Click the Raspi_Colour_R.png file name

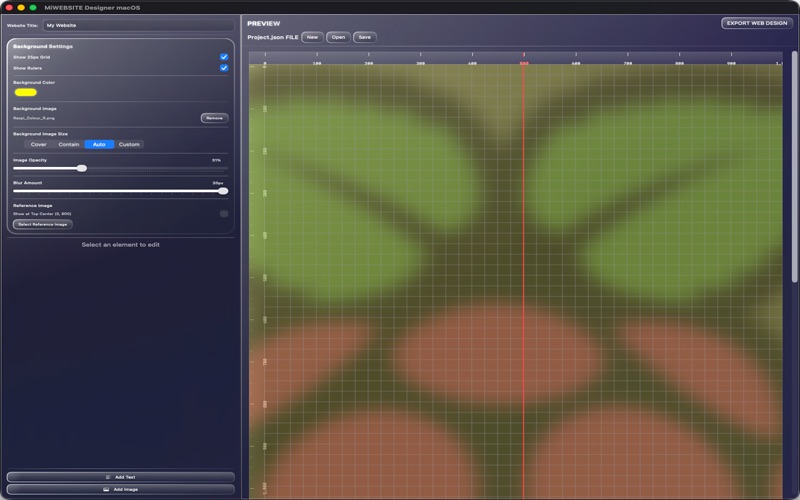(x=34, y=118)
